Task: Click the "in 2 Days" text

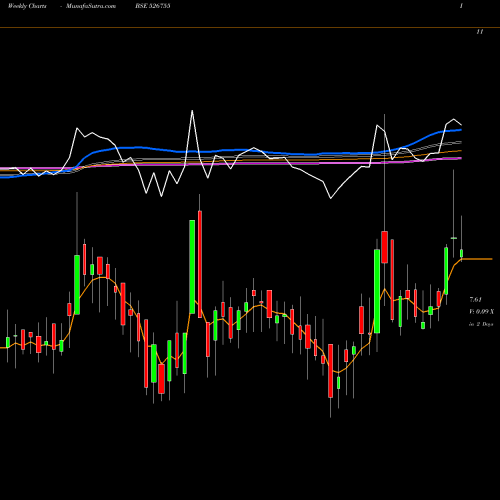Action: 481,324
